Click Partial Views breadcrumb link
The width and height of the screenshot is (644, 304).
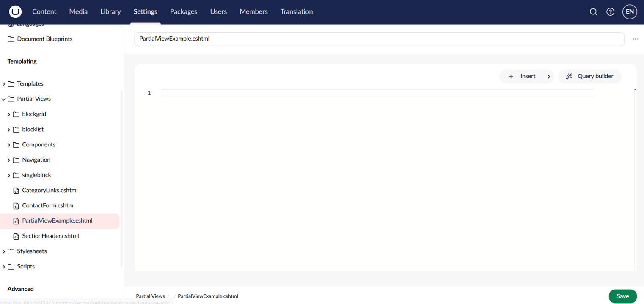(150, 296)
